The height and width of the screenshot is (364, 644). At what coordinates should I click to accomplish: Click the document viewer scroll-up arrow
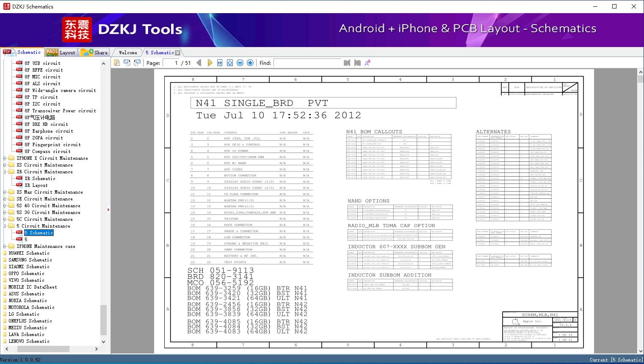640,72
